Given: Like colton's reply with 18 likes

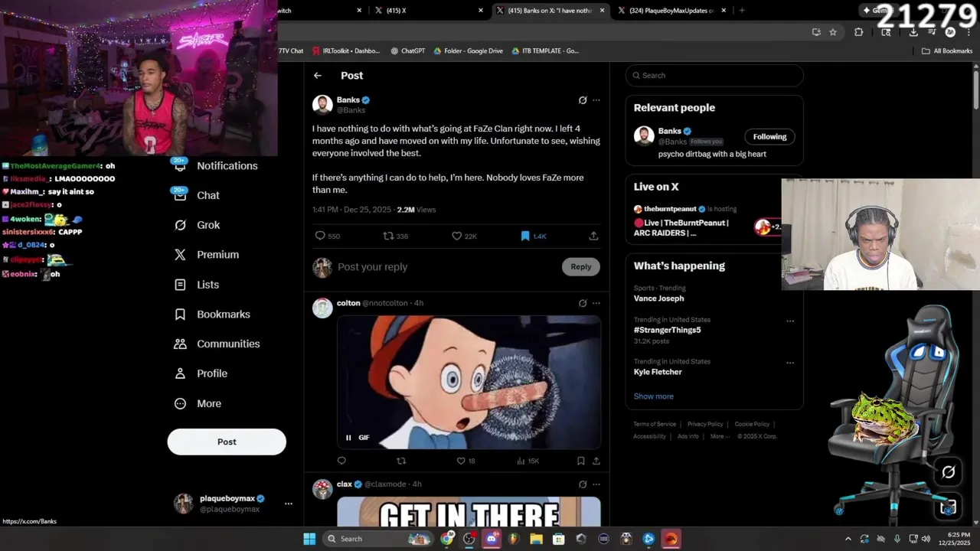Looking at the screenshot, I should click(461, 461).
